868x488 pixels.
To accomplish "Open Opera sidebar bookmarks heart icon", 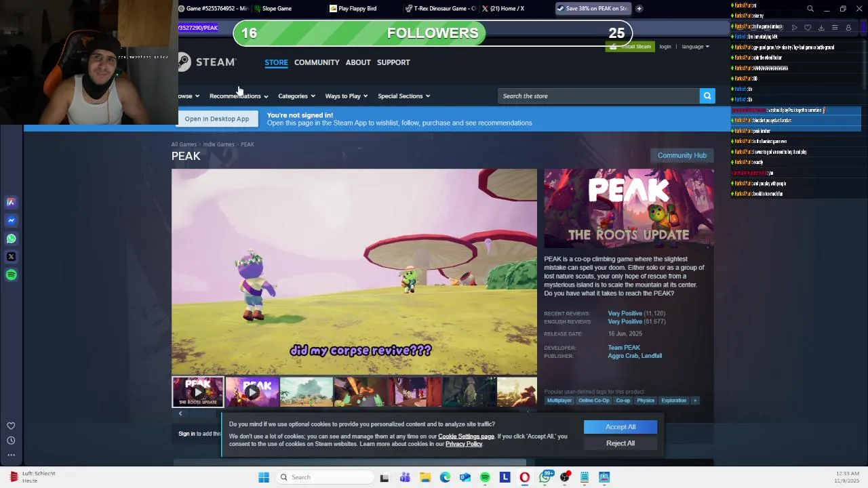I will click(11, 426).
